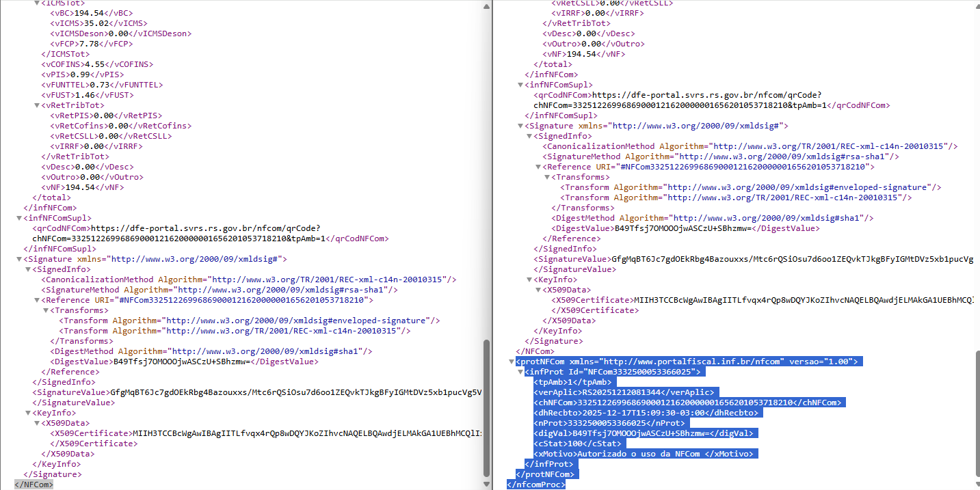Collapse right pane KeyInfo triangle

click(529, 280)
